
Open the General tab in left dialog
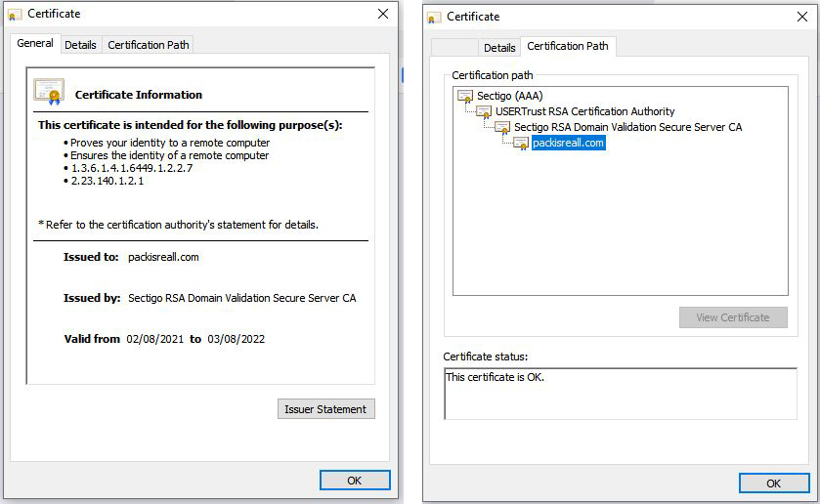tap(35, 43)
